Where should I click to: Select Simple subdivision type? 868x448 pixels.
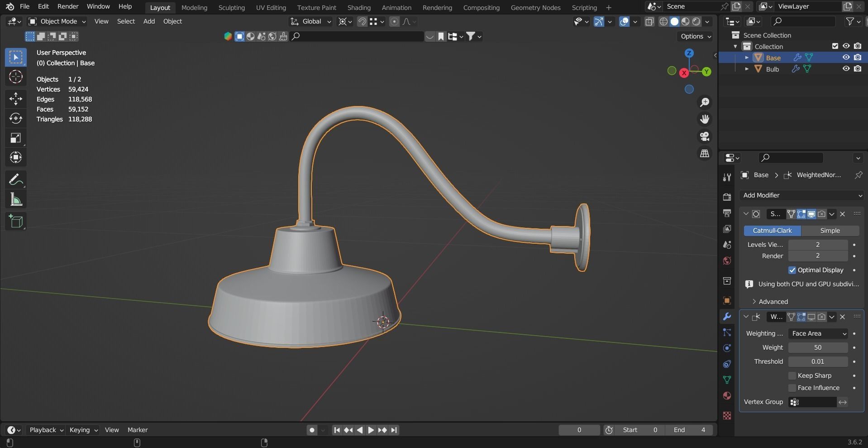(830, 231)
